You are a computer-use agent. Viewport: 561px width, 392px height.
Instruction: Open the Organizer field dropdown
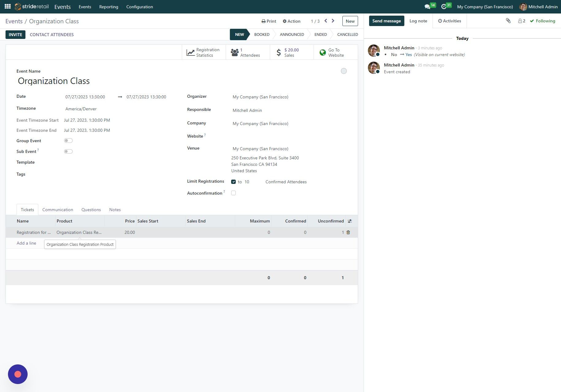pyautogui.click(x=289, y=97)
